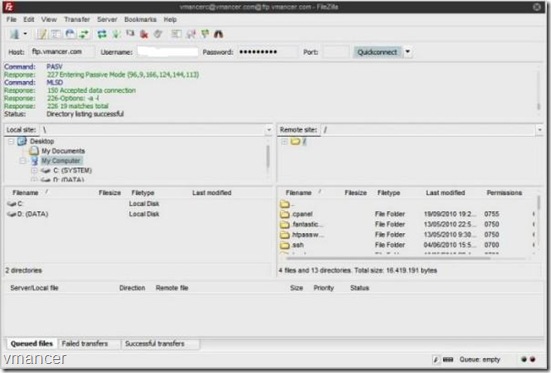Select Desktop in the local tree
551x373 pixels.
42,141
